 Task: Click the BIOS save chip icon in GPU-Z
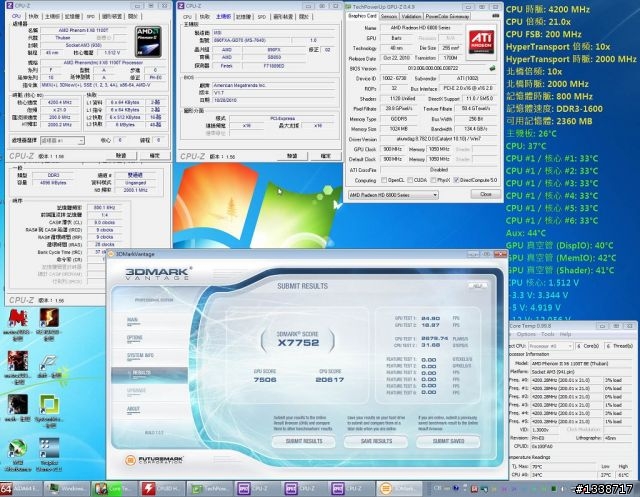coord(492,68)
